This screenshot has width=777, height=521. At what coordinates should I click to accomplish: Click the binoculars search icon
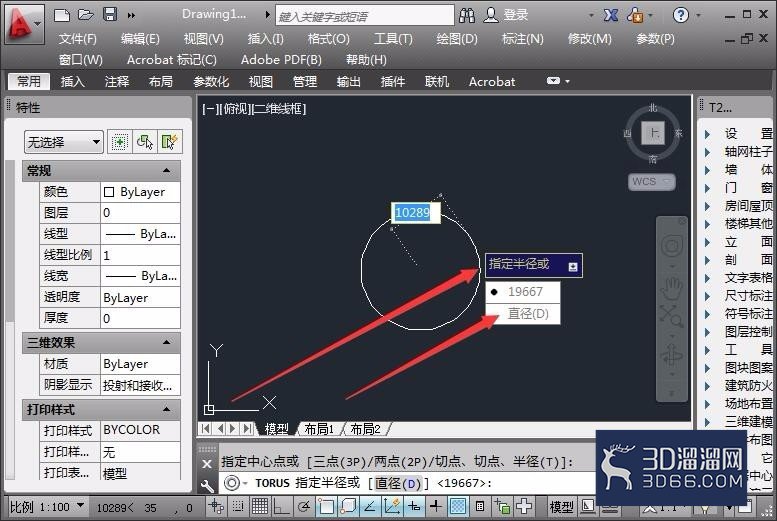coord(467,15)
